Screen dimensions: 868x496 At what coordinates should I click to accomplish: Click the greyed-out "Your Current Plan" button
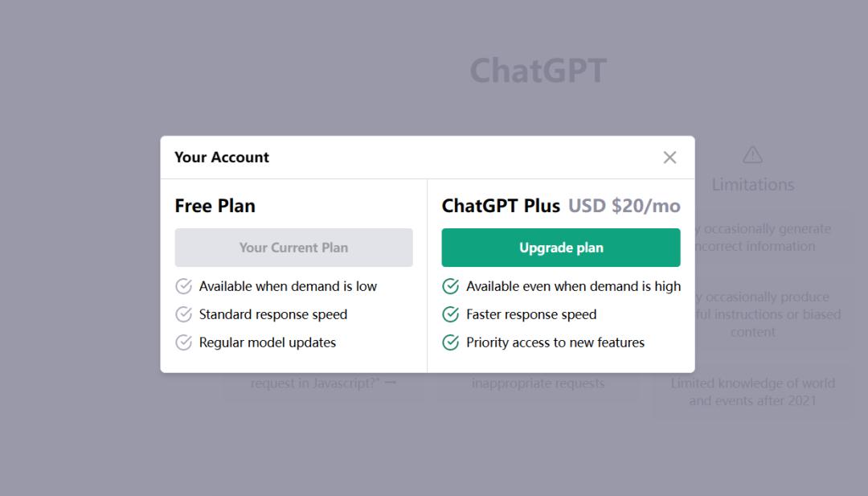[x=293, y=248]
